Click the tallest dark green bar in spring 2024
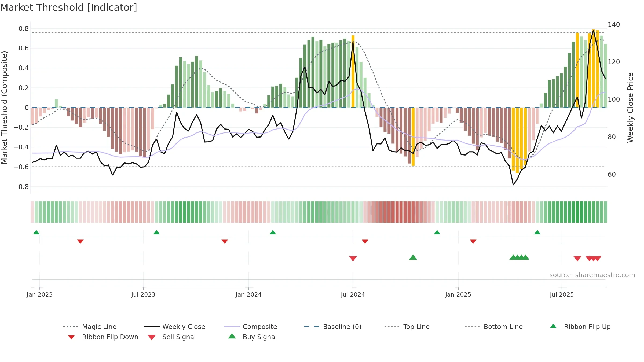 pyautogui.click(x=313, y=72)
